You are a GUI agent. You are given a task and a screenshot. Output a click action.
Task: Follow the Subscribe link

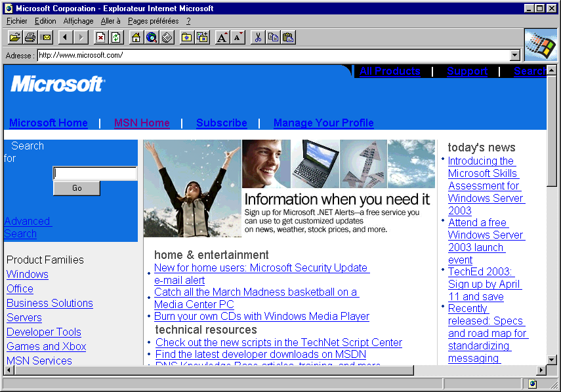point(222,123)
